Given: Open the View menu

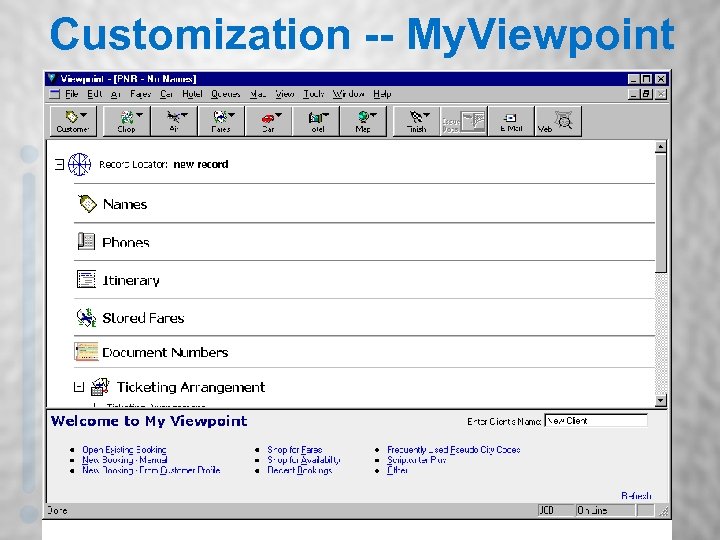Looking at the screenshot, I should (x=285, y=94).
